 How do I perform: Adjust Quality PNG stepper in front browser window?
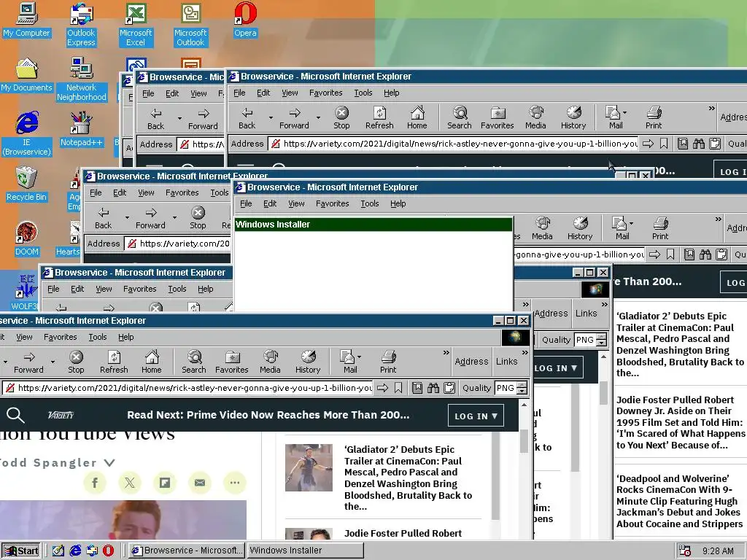[x=522, y=388]
